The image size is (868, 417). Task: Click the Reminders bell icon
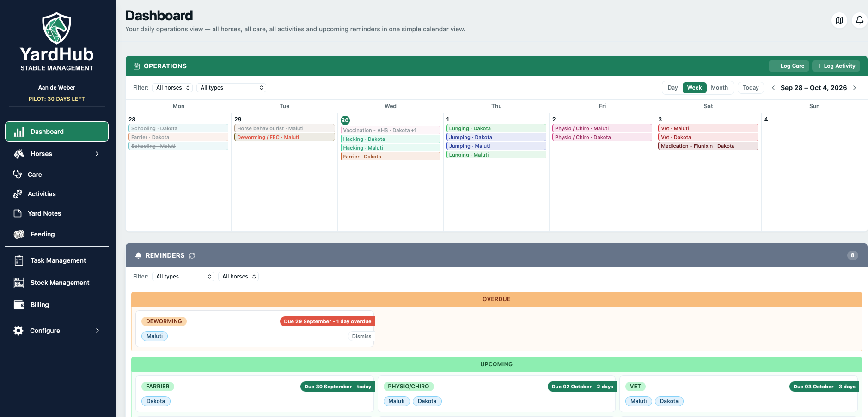coord(138,255)
